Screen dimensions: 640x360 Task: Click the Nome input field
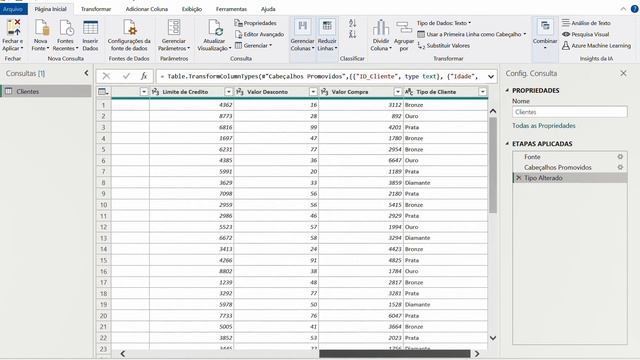570,112
